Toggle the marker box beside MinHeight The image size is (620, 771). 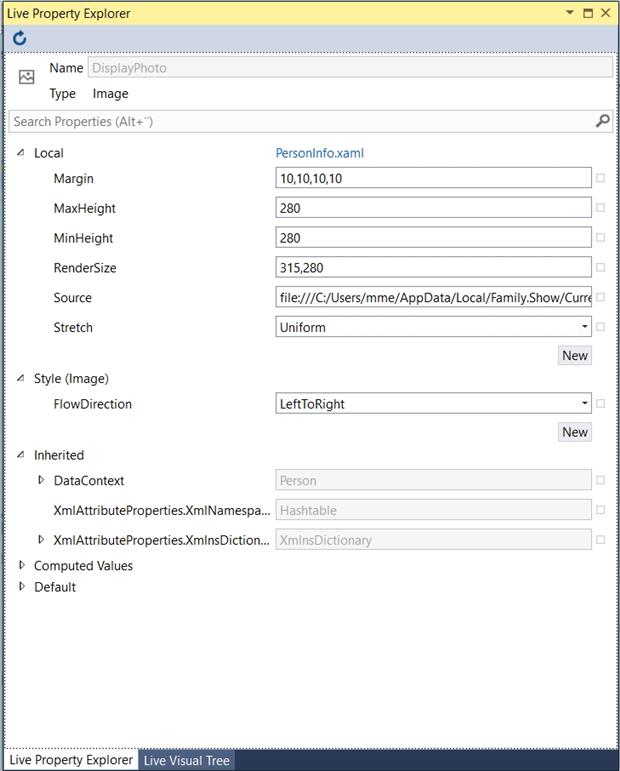[600, 238]
